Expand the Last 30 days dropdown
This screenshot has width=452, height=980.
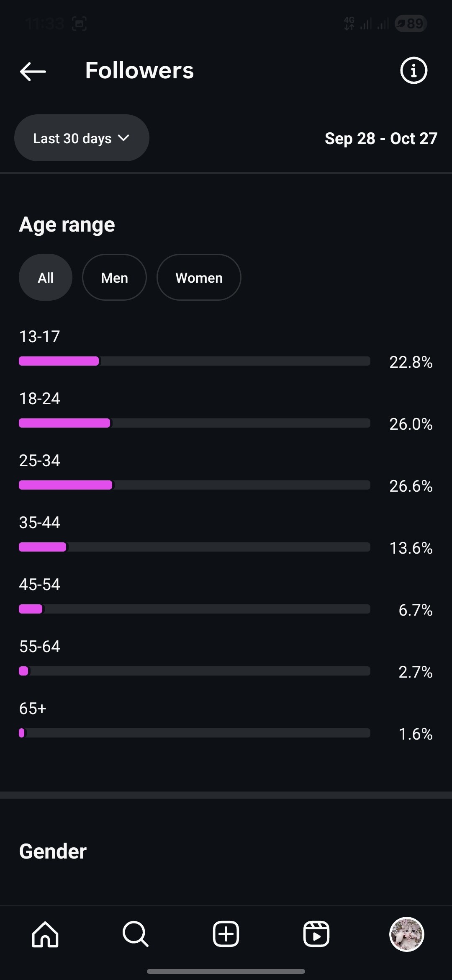tap(82, 138)
